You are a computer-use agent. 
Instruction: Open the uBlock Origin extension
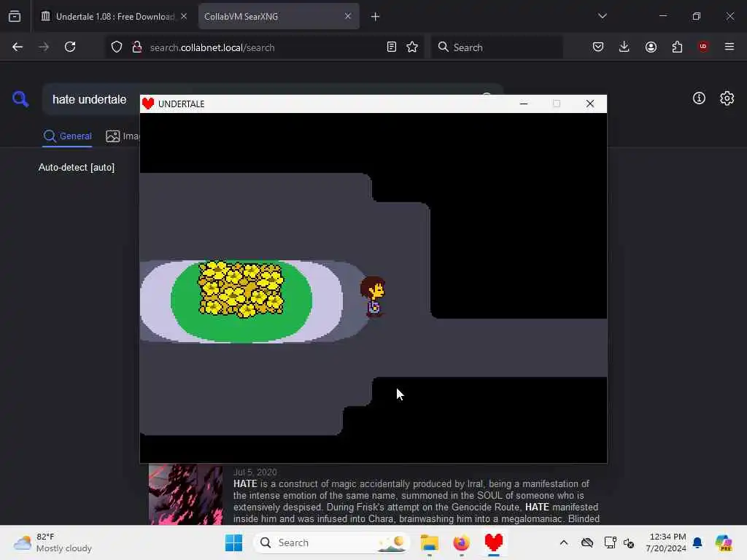[703, 47]
